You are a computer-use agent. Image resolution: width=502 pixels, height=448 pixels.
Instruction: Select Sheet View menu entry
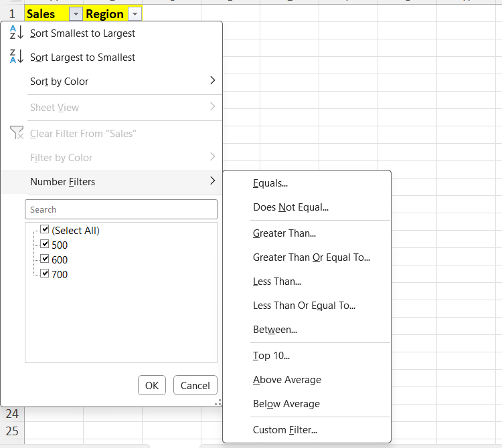point(111,108)
